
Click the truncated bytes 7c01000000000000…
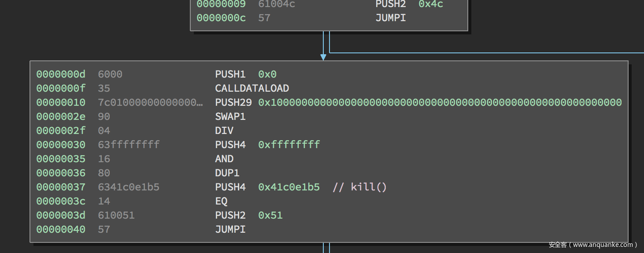[x=150, y=102]
